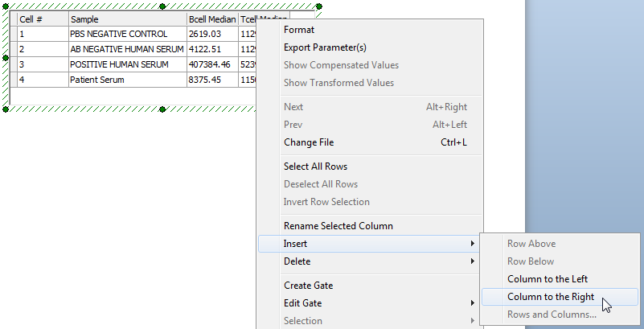Insert Column to the Right
The width and height of the screenshot is (644, 329).
click(x=551, y=297)
